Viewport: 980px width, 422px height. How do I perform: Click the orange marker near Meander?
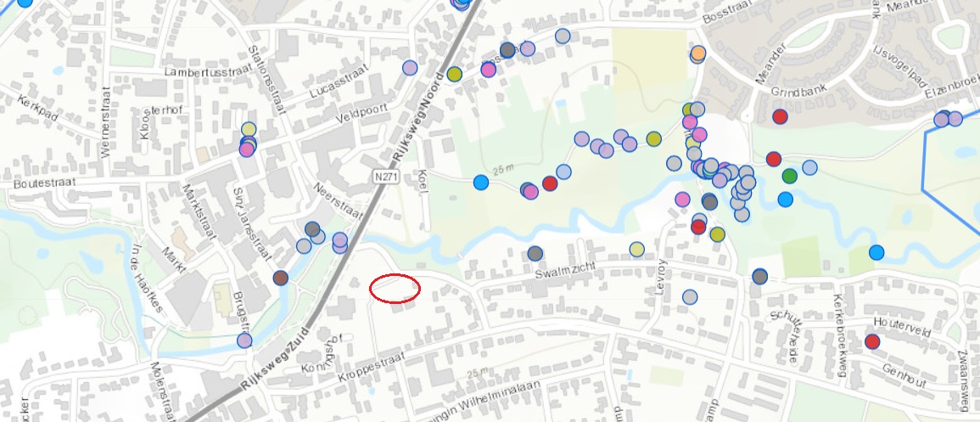(x=698, y=53)
